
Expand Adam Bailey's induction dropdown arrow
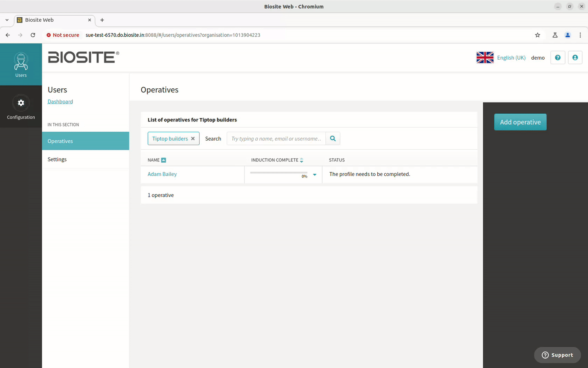(314, 175)
